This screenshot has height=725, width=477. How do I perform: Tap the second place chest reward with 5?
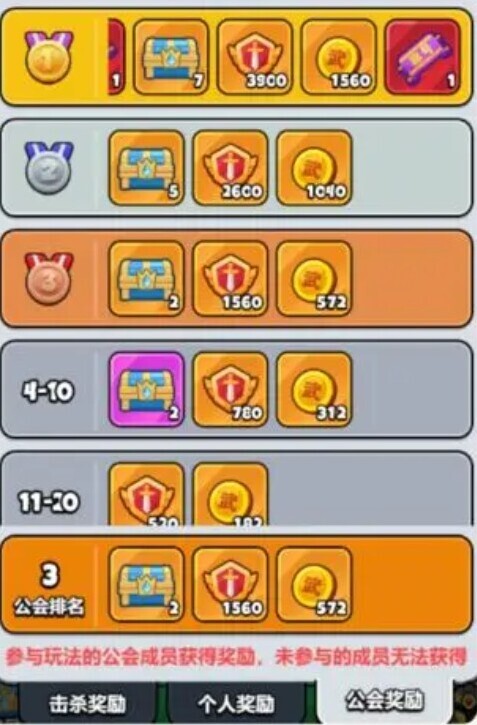tap(147, 167)
